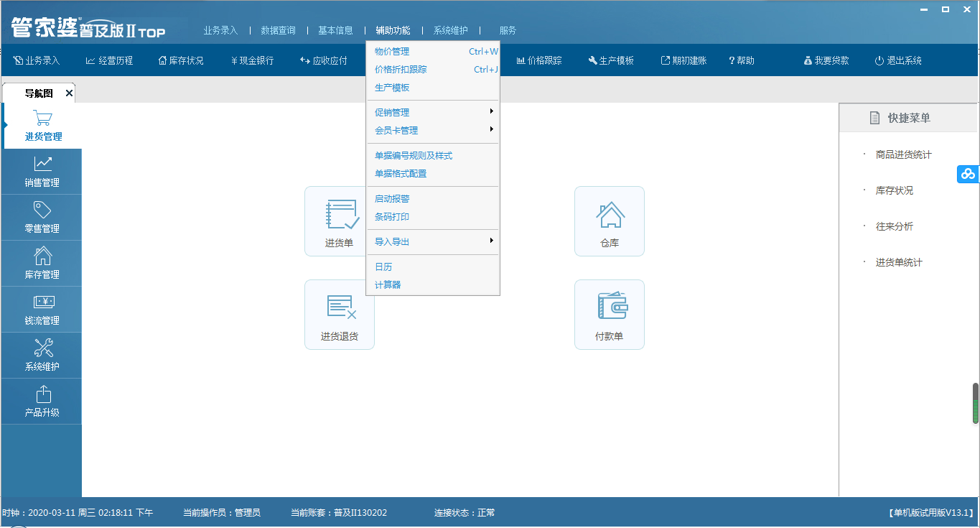
Task: Click the 进货退货 purchase return icon
Action: click(x=340, y=315)
